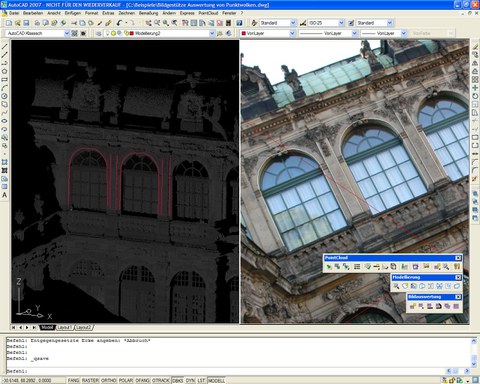Click the first green arrow icon in PointCloud toolbar
480x384 pixels.
pos(329,267)
